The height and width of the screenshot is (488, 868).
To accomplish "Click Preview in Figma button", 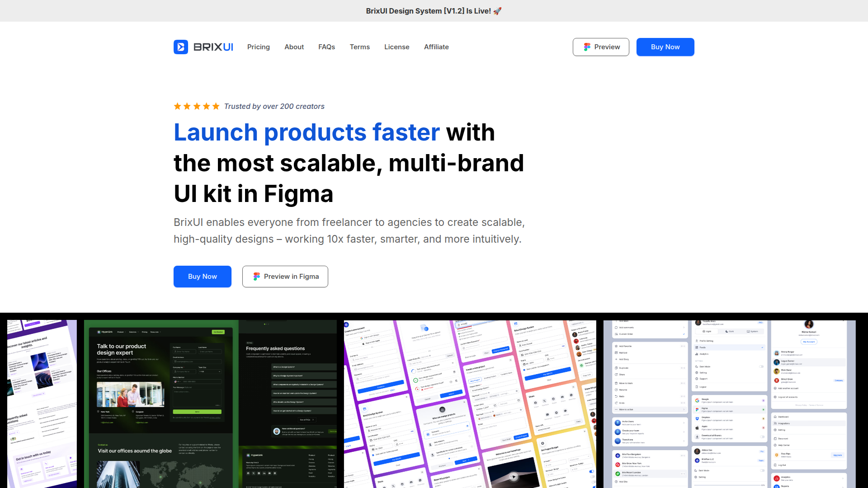I will coord(285,277).
